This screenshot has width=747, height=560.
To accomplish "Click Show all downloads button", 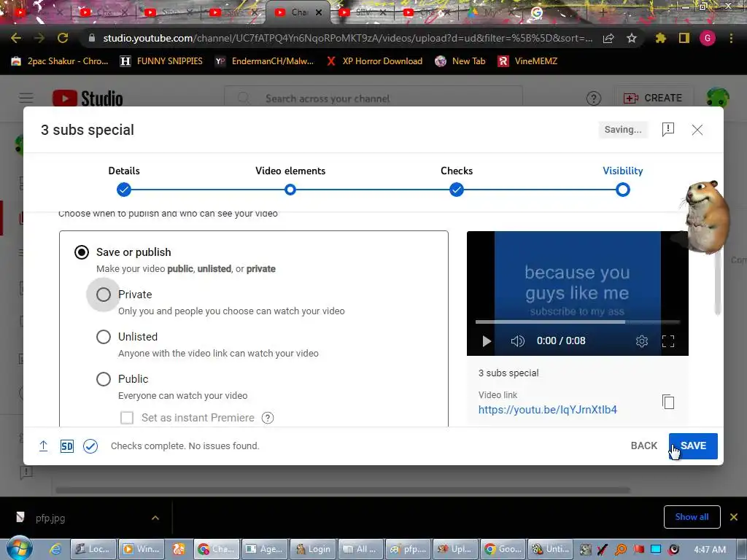I will (692, 517).
